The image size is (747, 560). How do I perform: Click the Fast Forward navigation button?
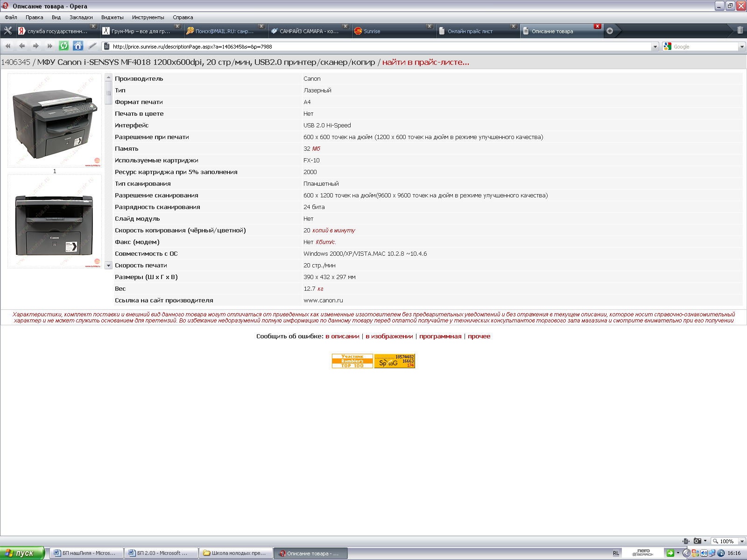[50, 46]
